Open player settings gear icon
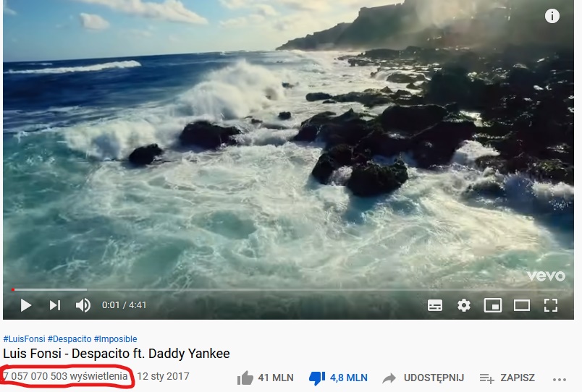The height and width of the screenshot is (392, 582). pos(463,306)
